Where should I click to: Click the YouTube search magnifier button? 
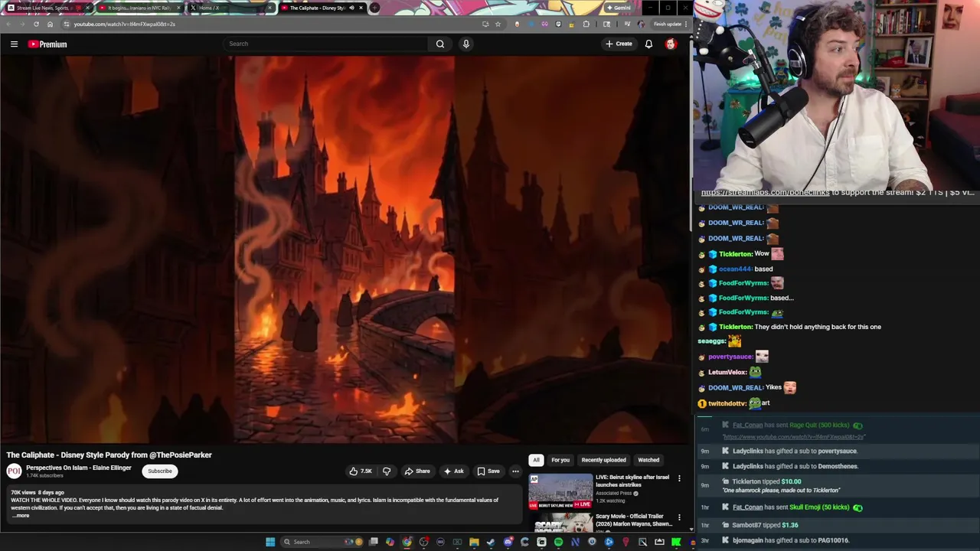tap(440, 44)
